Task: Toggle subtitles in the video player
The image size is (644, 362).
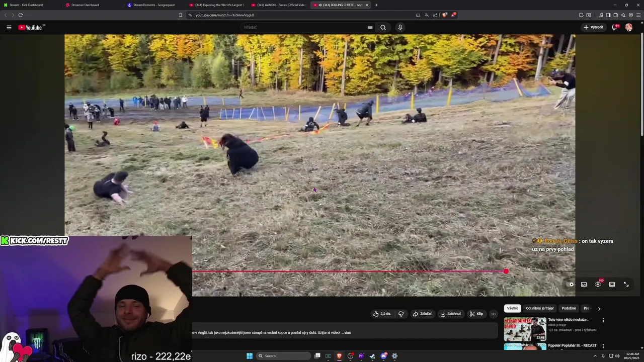Action: [x=584, y=285]
